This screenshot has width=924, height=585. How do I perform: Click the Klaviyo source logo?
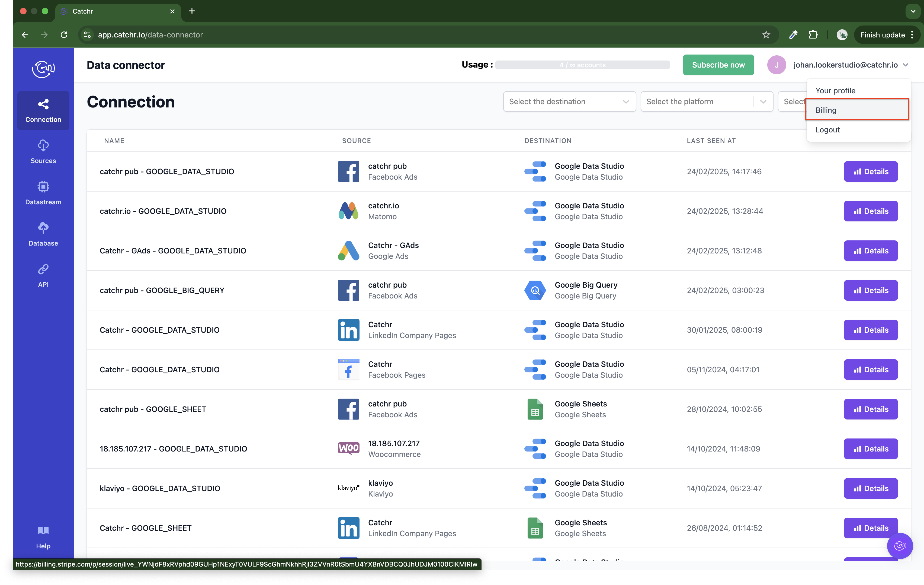[348, 488]
